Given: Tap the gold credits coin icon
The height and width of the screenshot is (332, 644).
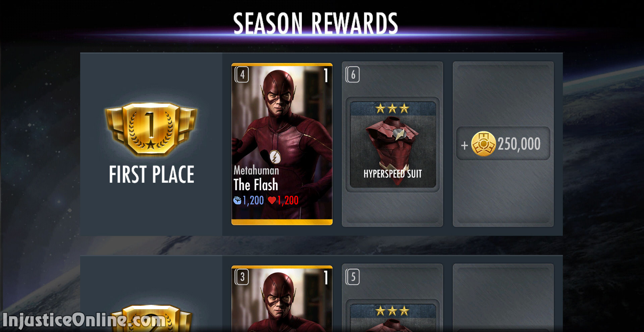Looking at the screenshot, I should click(x=483, y=144).
